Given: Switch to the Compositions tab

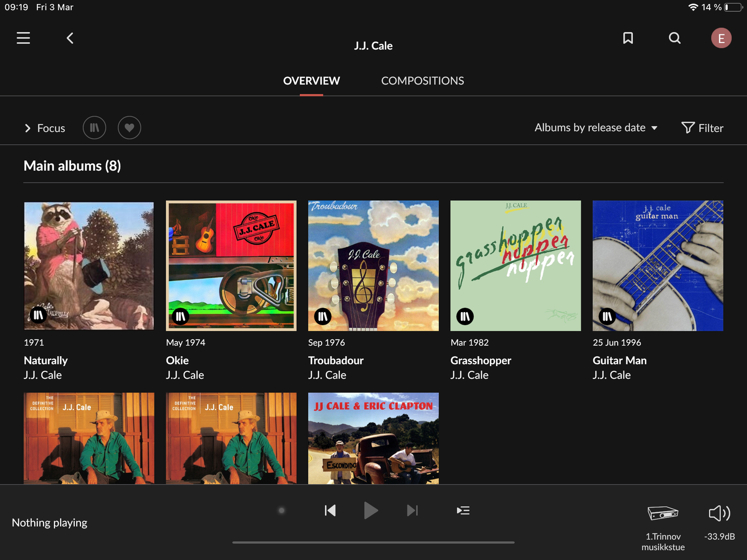Looking at the screenshot, I should coord(423,81).
